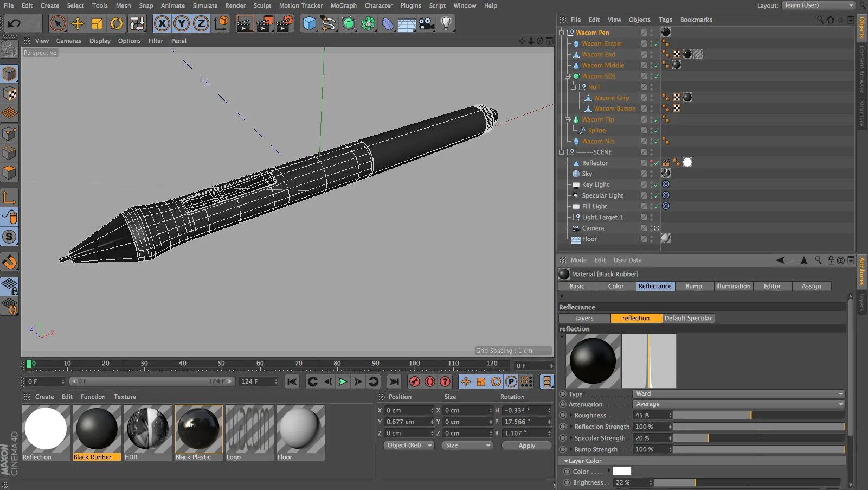Open the Type dropdown set to Ward
Image resolution: width=868 pixels, height=490 pixels.
pos(739,394)
